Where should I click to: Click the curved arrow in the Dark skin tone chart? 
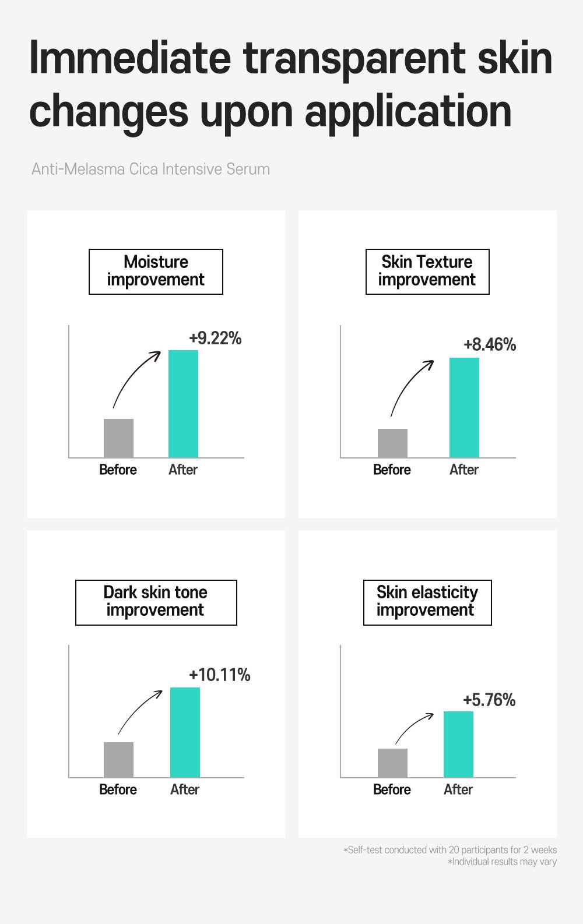(136, 711)
